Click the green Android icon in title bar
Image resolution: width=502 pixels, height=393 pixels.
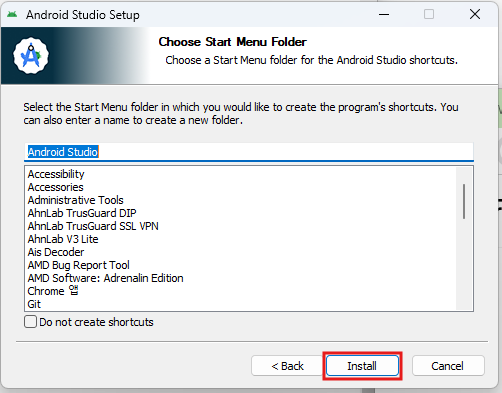coord(12,14)
